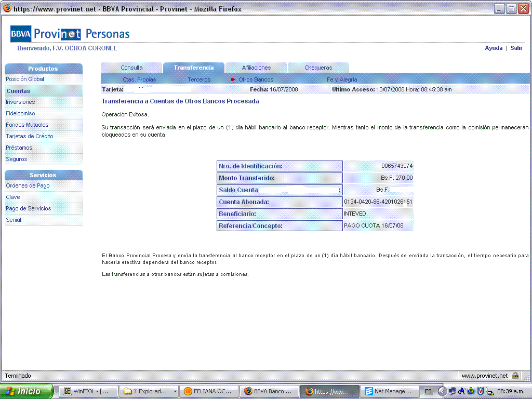
Task: Open the Consulta tab
Action: click(131, 68)
